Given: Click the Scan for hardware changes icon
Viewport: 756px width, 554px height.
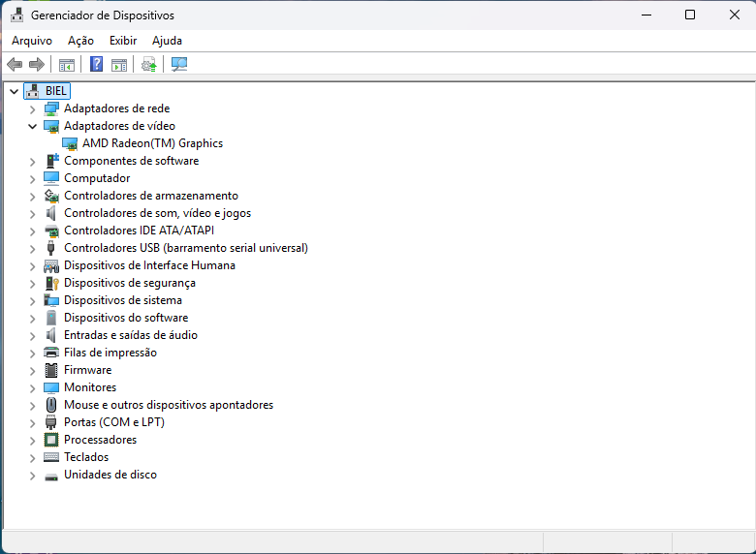Looking at the screenshot, I should tap(179, 64).
